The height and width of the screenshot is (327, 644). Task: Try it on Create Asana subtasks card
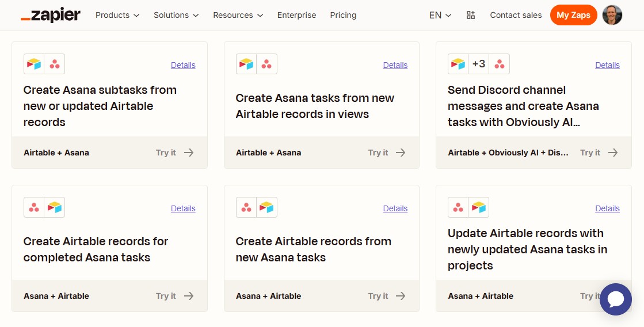coord(166,153)
